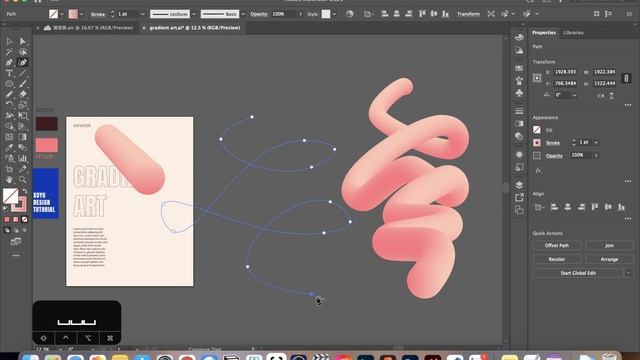This screenshot has height=360, width=640.
Task: Open Transform panel from control bar
Action: pyautogui.click(x=468, y=14)
